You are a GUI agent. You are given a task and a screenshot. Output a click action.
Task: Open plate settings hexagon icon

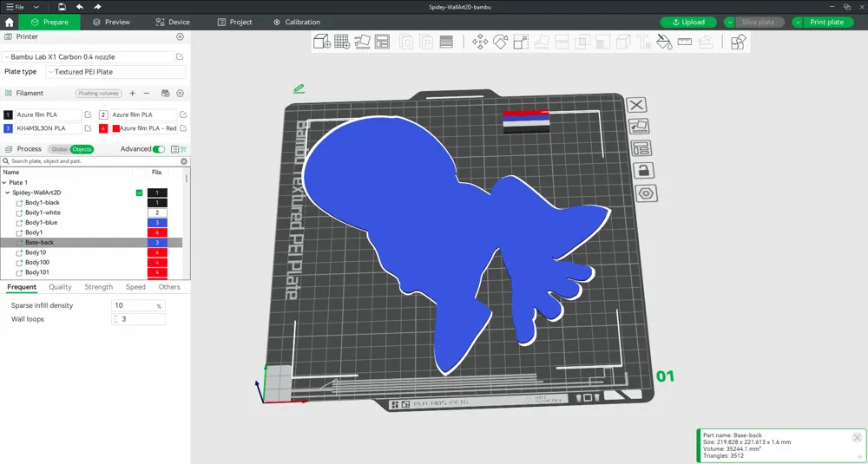click(x=647, y=193)
